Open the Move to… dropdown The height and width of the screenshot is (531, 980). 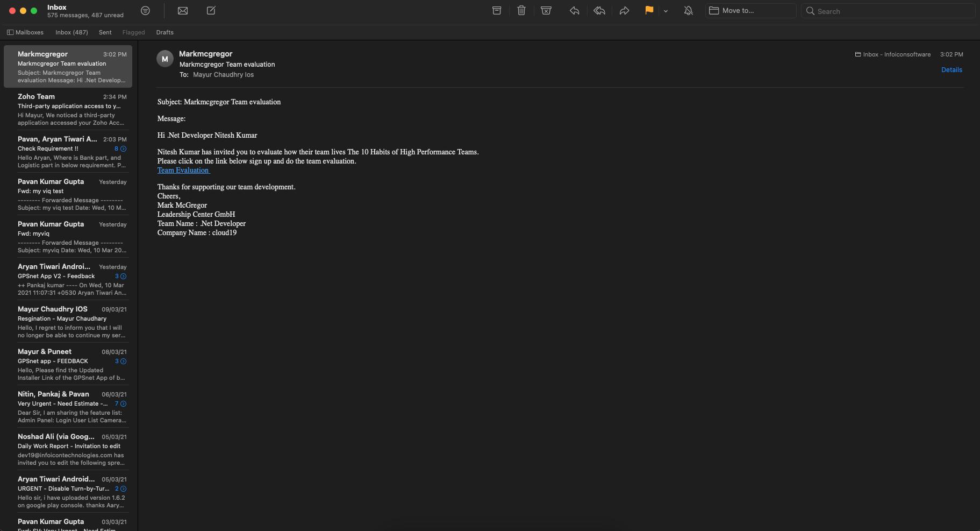pyautogui.click(x=750, y=11)
